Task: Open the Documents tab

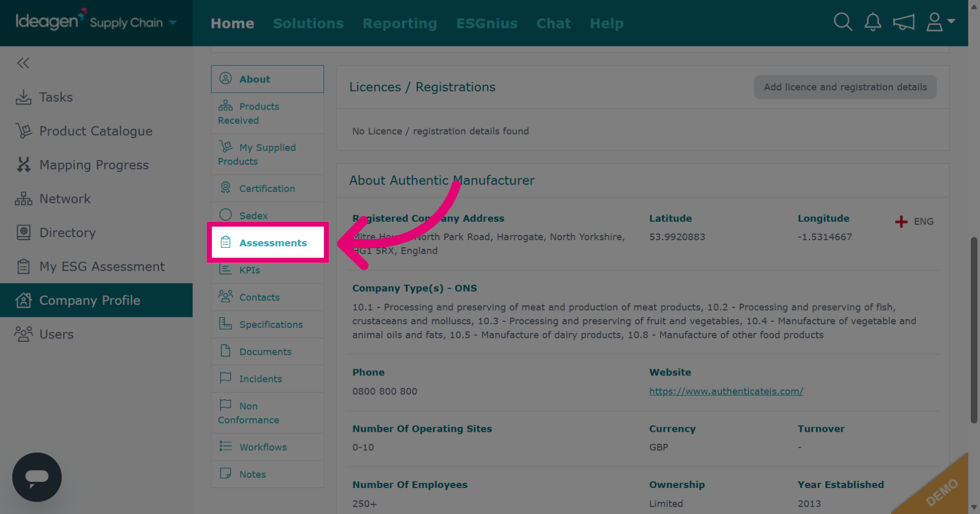Action: coord(267,352)
